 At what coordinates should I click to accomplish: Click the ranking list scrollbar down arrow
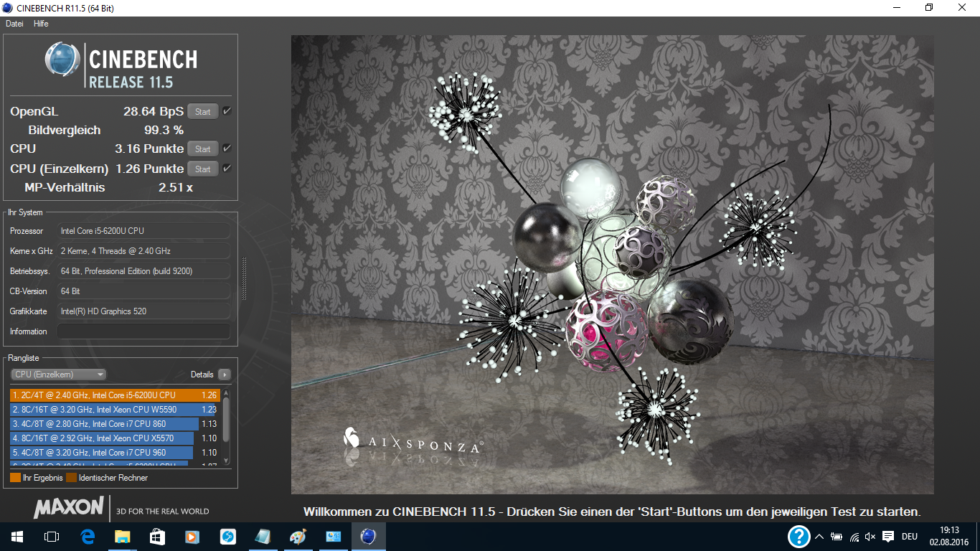227,461
